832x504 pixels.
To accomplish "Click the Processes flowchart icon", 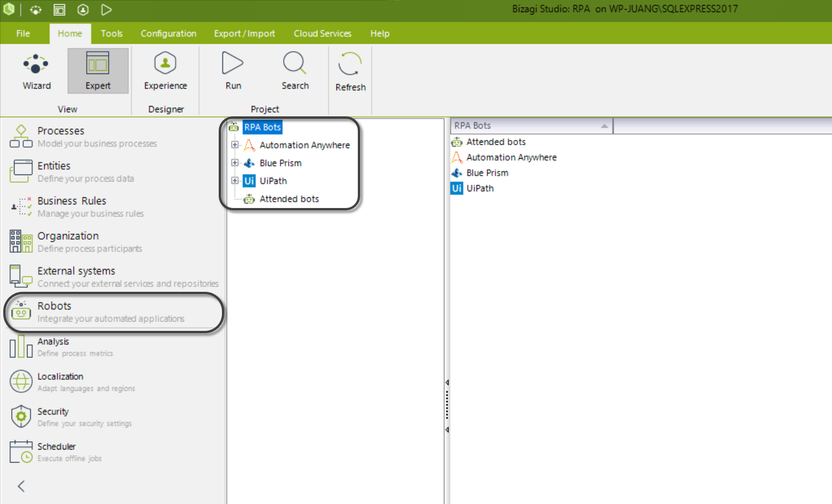I will click(21, 136).
